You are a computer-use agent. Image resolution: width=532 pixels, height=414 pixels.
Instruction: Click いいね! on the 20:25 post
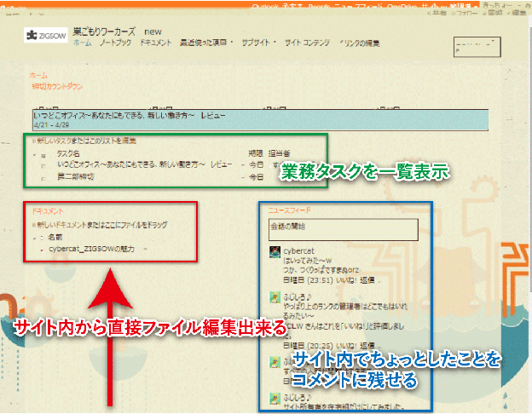[346, 346]
